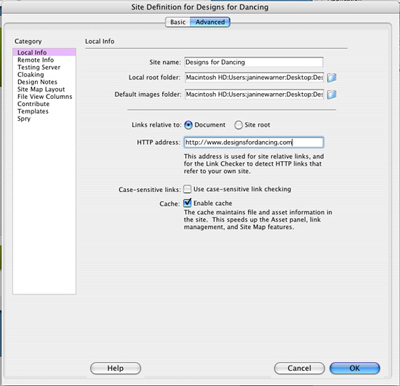Open the Site Map Layout category
The width and height of the screenshot is (400, 386).
pos(44,89)
